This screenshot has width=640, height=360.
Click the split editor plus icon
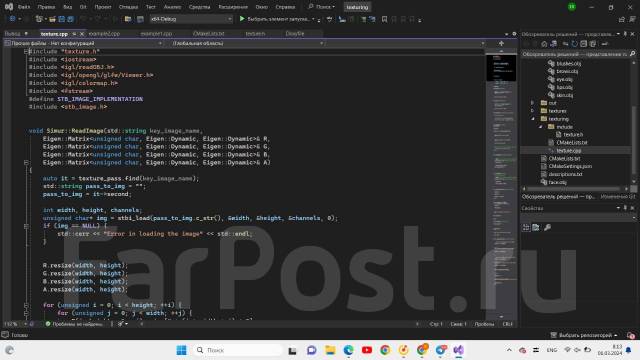501,43
